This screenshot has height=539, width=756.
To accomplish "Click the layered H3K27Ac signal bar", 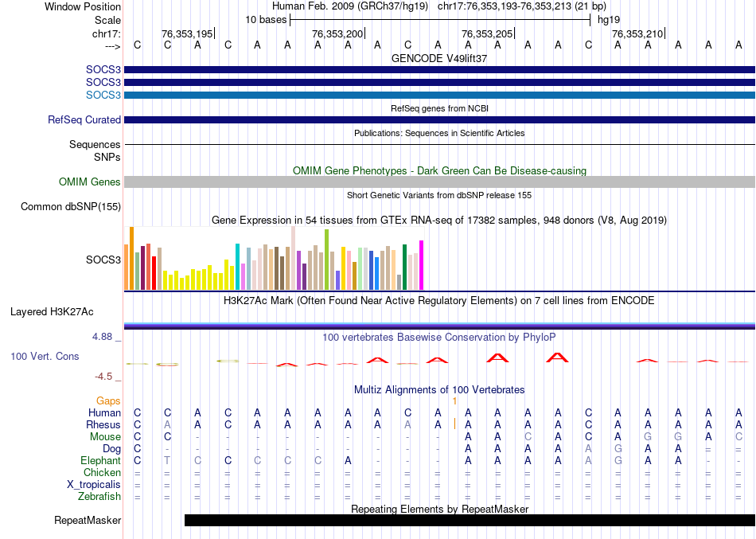I will point(439,326).
